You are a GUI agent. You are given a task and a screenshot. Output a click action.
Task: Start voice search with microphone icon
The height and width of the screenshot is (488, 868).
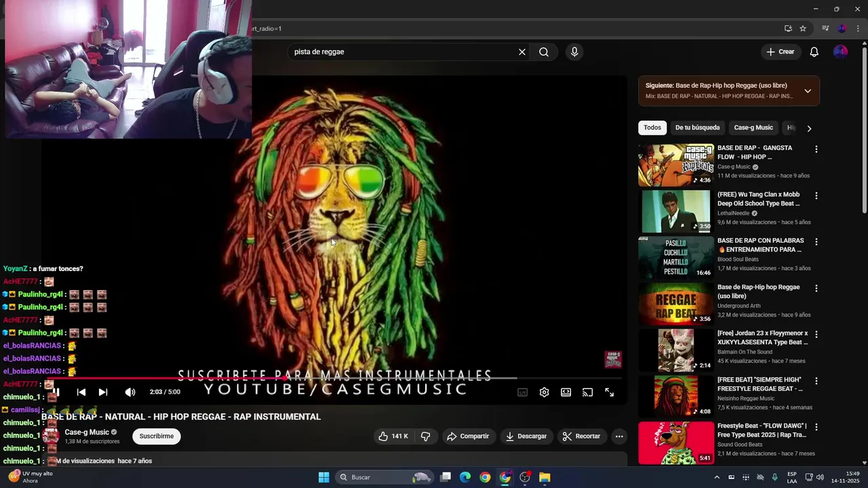574,52
